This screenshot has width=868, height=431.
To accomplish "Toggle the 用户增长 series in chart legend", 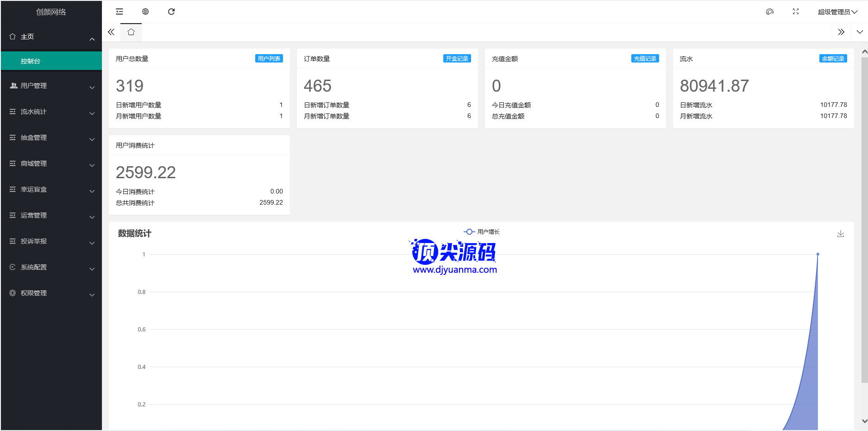I will pos(482,232).
